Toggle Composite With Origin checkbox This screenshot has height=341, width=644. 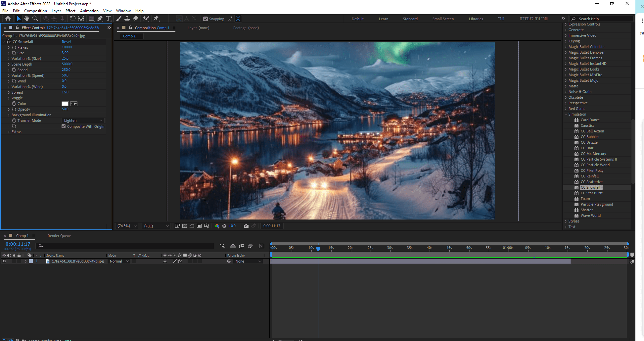64,126
